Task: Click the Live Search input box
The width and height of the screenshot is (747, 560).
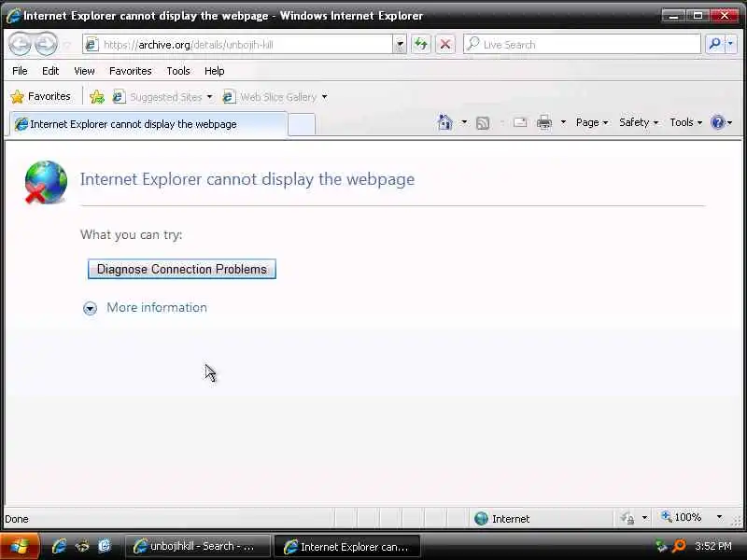Action: tap(582, 44)
